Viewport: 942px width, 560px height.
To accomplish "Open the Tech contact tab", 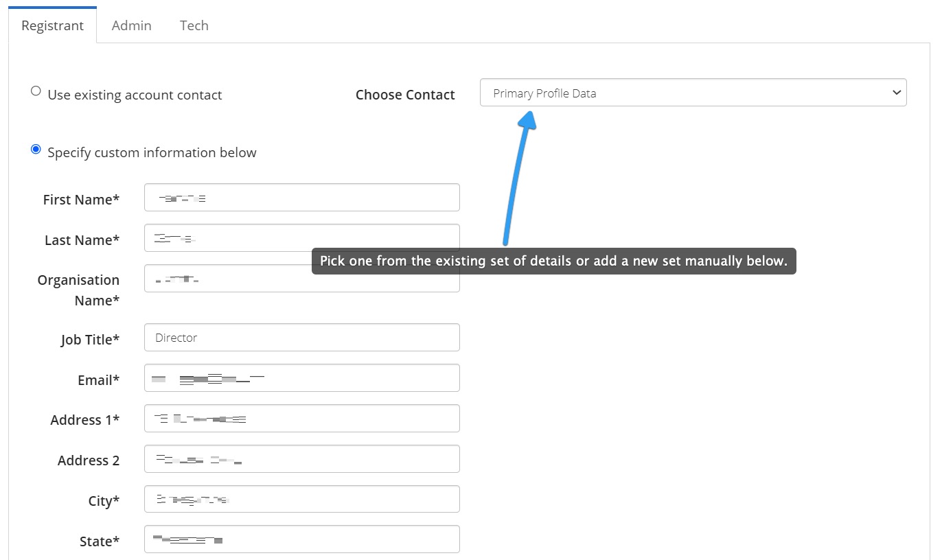I will 194,25.
